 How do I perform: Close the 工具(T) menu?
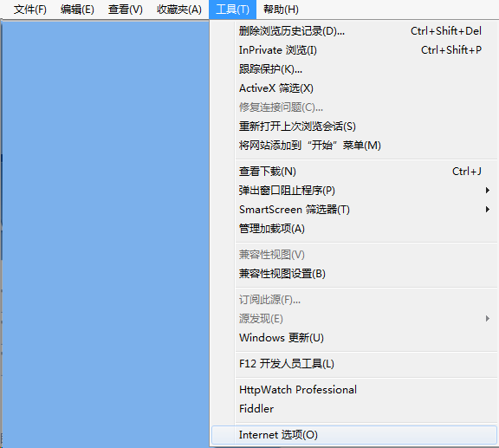232,10
